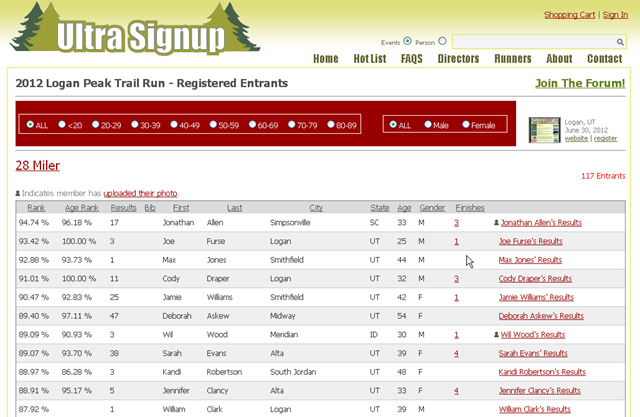Filter entrants by age 20-29
The width and height of the screenshot is (640, 417).
pyautogui.click(x=95, y=124)
